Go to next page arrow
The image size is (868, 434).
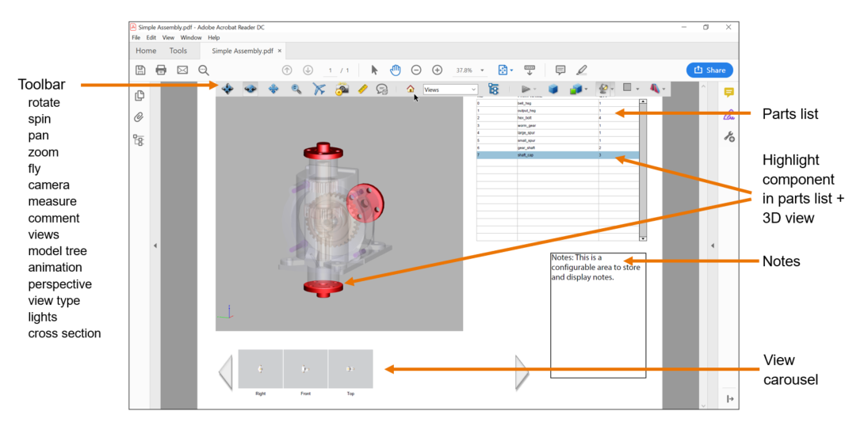[x=308, y=70]
